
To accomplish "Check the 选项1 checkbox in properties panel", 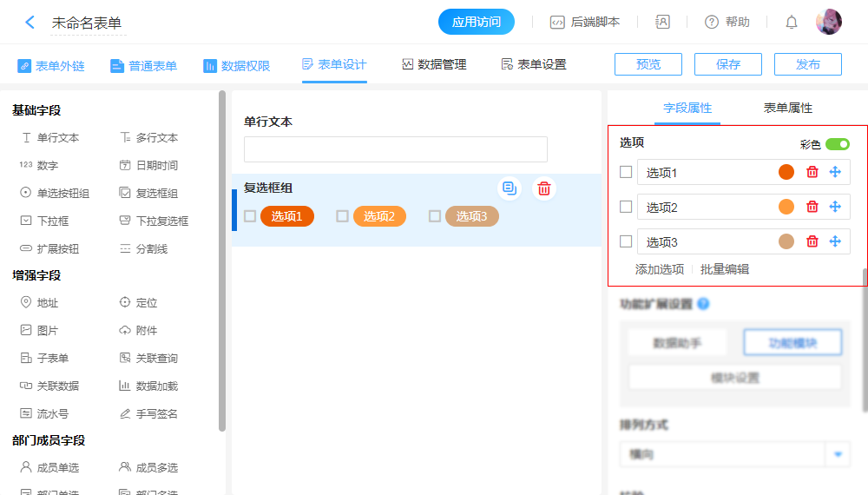I will coord(626,172).
